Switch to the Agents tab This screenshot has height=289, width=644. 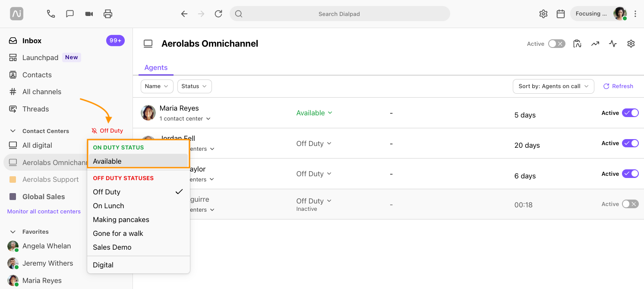click(x=156, y=68)
